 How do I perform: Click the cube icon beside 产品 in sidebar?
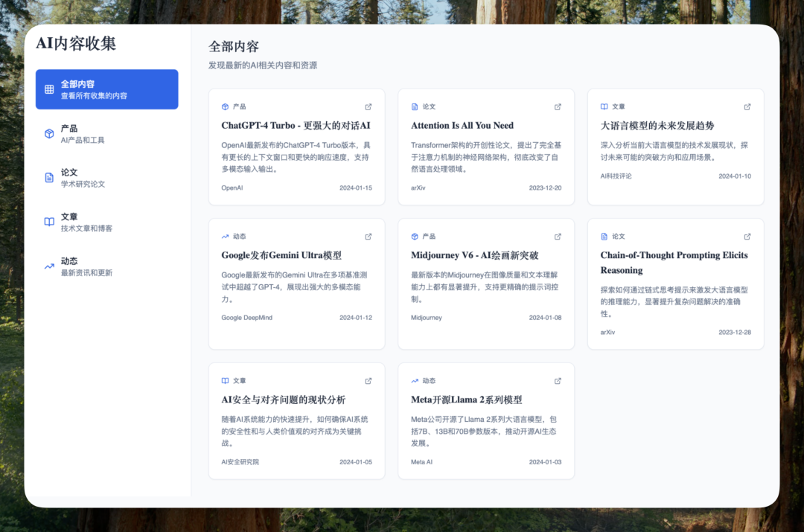pos(49,134)
